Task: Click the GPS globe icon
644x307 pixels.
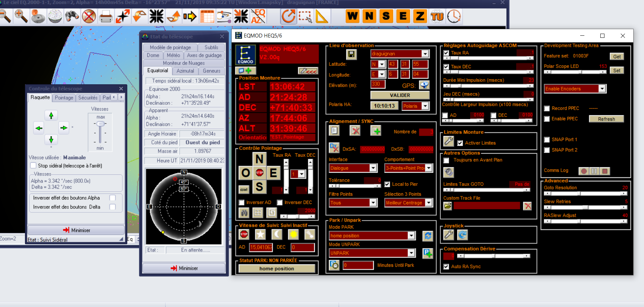Action: click(424, 85)
